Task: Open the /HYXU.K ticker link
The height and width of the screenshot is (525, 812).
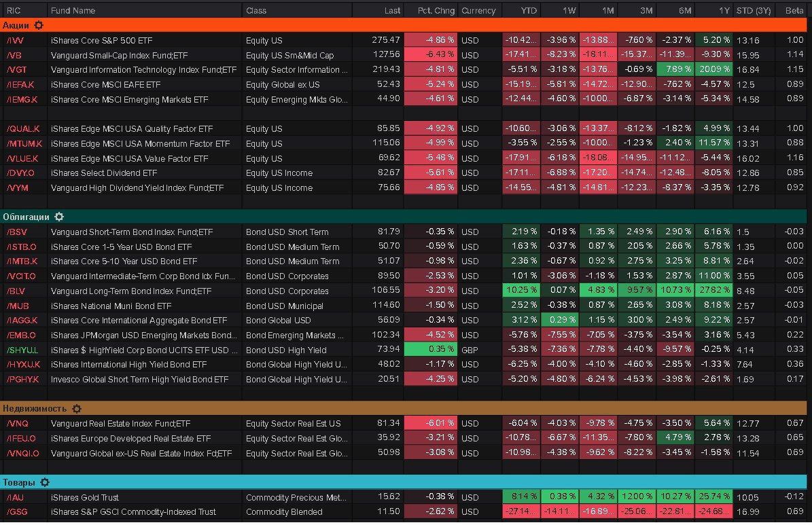Action: (x=23, y=365)
